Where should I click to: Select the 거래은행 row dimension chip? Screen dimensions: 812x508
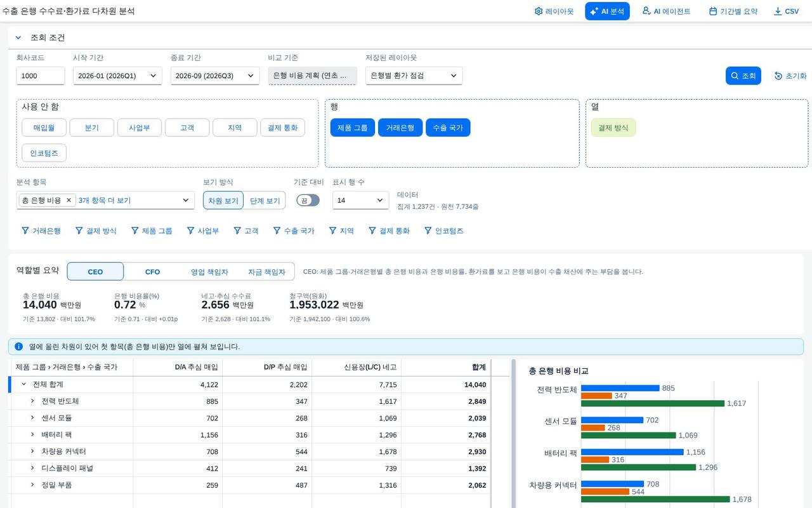400,128
